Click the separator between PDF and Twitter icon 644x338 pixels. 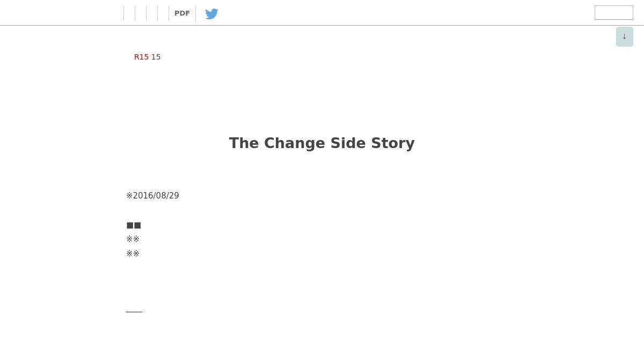(x=195, y=13)
